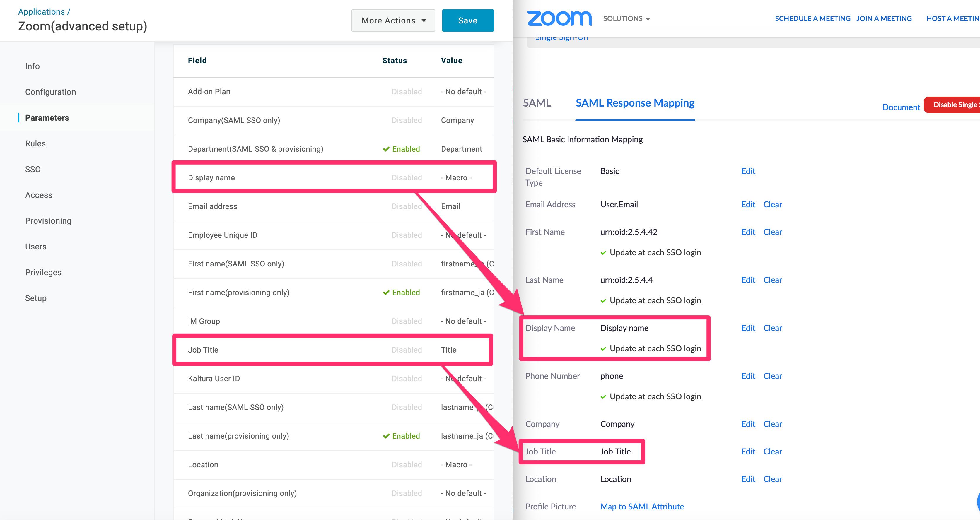Open the IM Group parameter row

(x=334, y=321)
